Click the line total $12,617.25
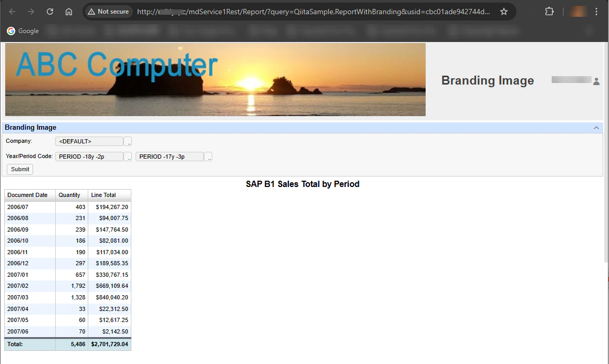Viewport: 609px width, 364px height. [x=113, y=320]
